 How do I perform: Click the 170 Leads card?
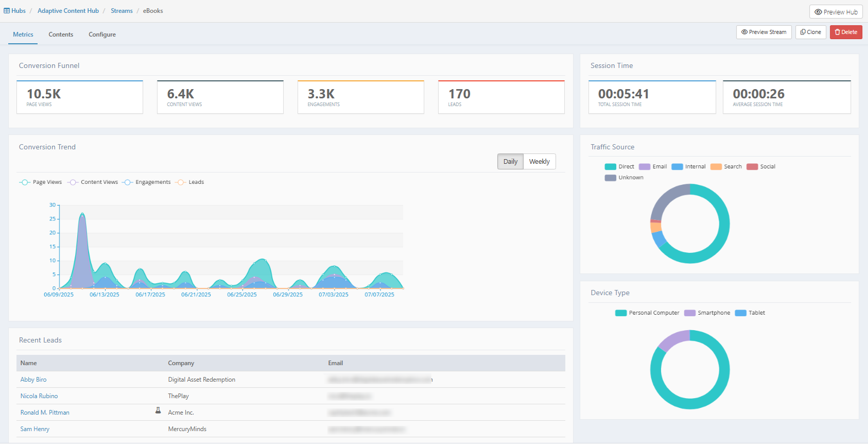501,97
